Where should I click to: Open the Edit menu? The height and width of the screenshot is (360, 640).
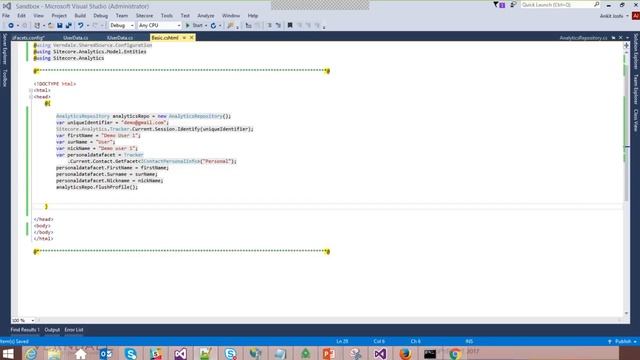click(21, 16)
